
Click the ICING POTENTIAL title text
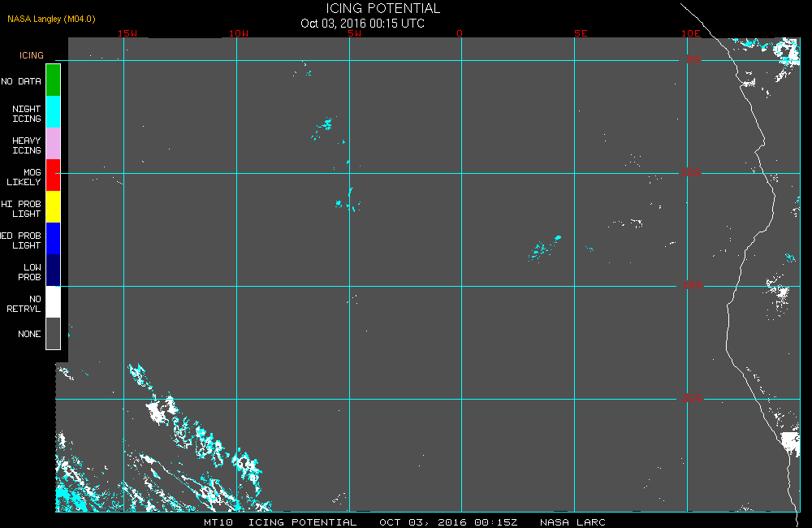[382, 8]
